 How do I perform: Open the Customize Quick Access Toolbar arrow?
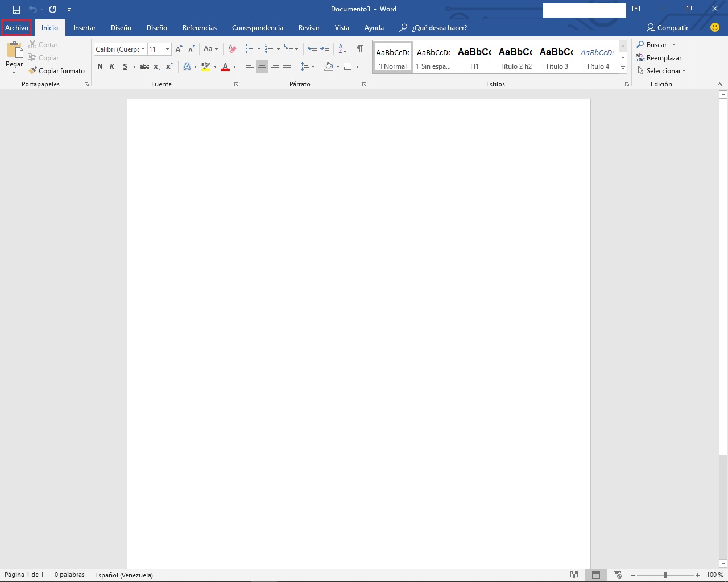(69, 10)
